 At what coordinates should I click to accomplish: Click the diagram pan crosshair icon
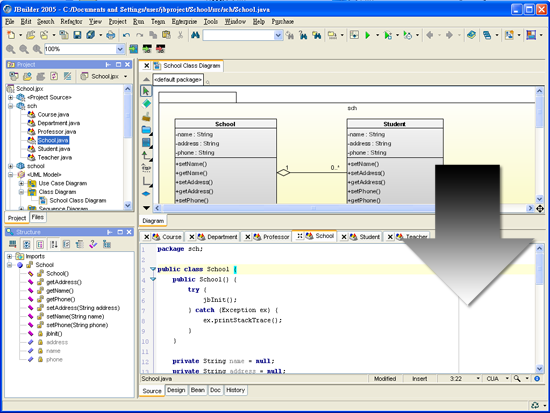tap(540, 209)
